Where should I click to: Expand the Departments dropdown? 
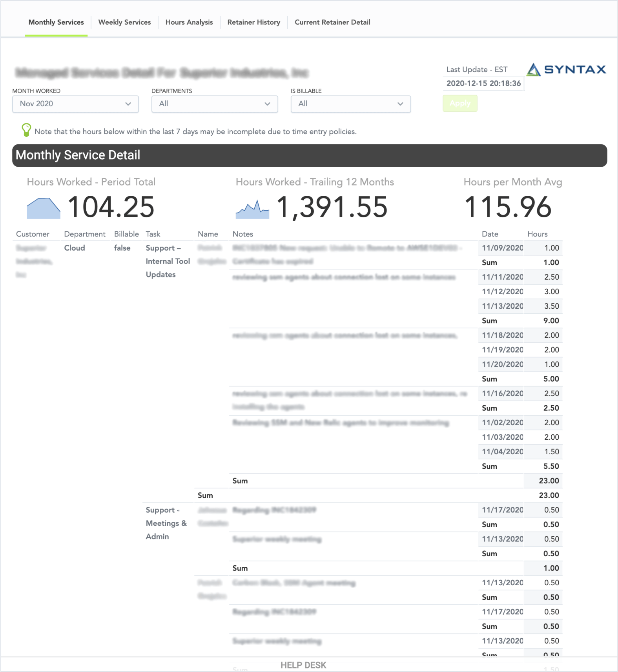(214, 104)
